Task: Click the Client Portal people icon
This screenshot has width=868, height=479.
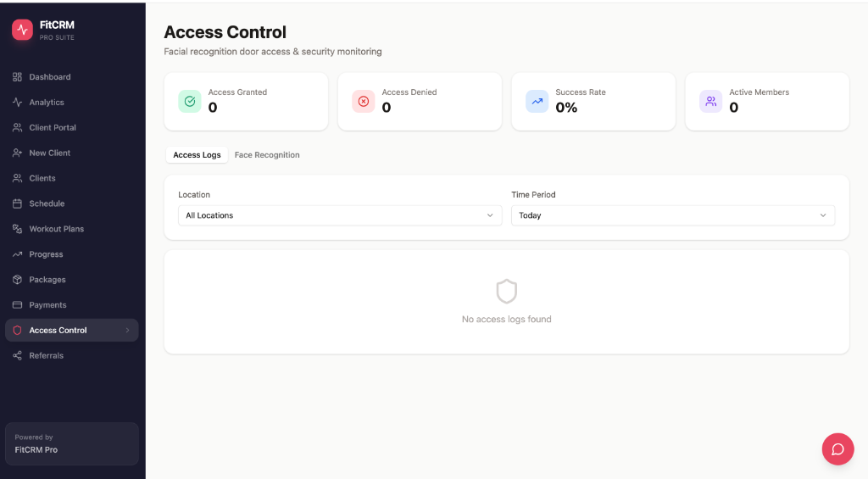Action: point(17,127)
